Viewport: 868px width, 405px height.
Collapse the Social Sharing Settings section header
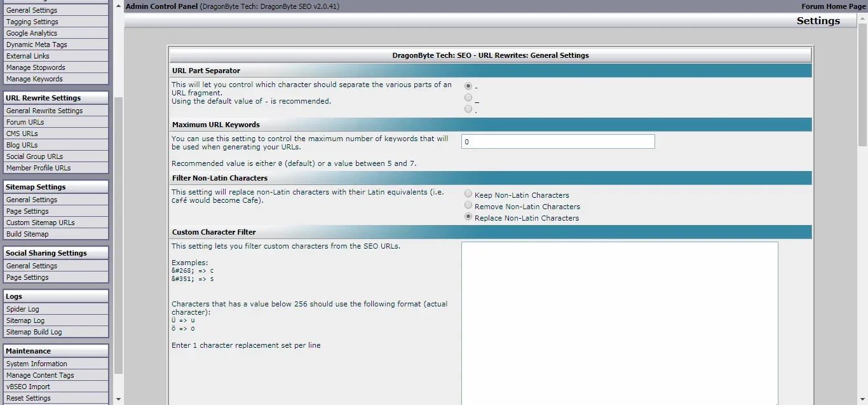55,253
